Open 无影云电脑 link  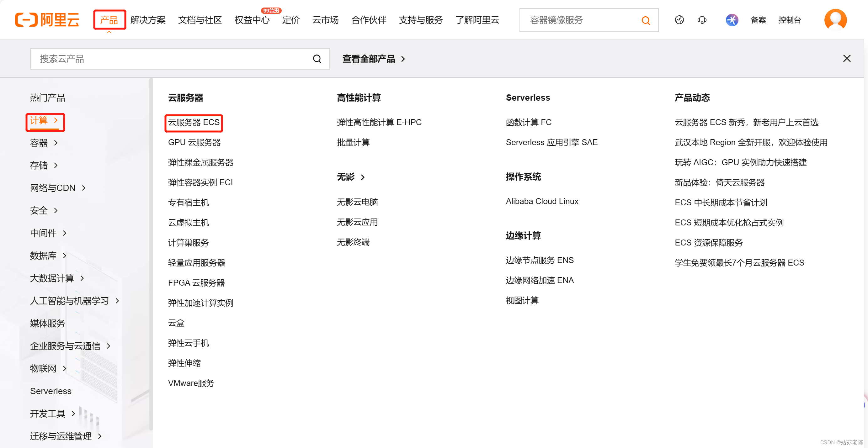point(357,202)
